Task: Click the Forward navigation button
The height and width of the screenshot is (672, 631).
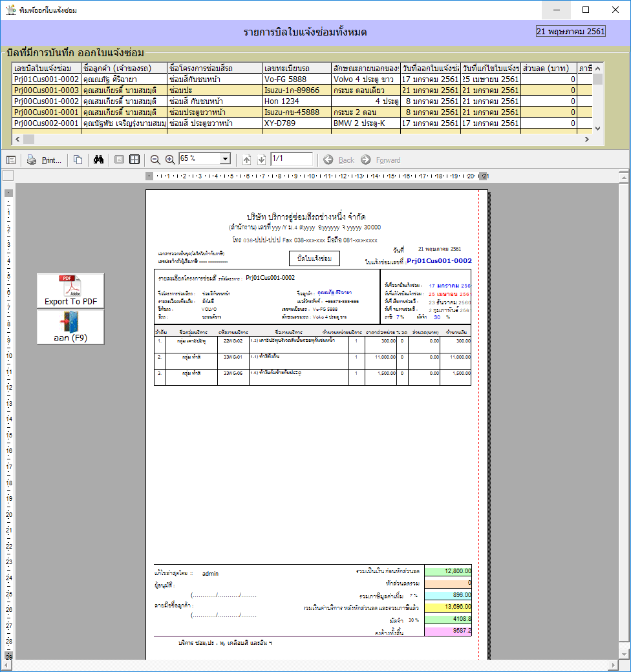Action: [x=381, y=160]
